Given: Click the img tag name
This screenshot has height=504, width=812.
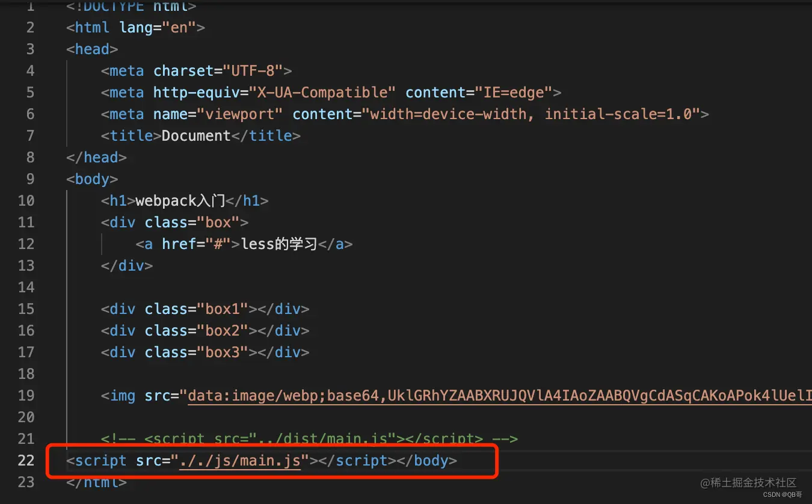Looking at the screenshot, I should pos(123,396).
